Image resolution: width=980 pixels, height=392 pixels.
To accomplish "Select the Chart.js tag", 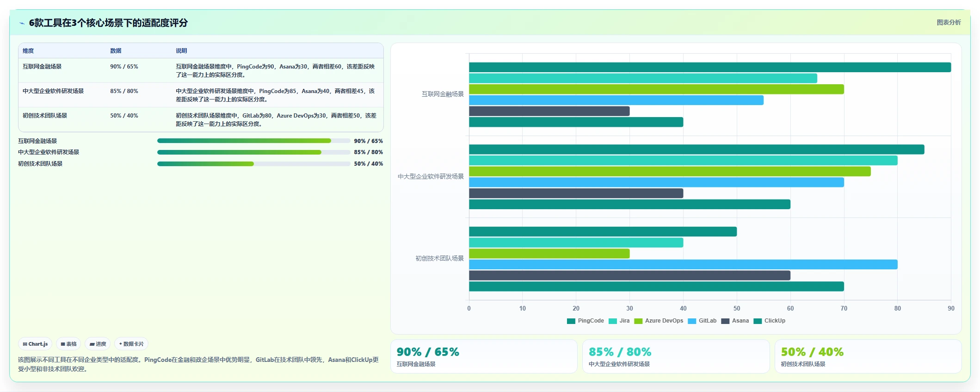I will click(35, 344).
